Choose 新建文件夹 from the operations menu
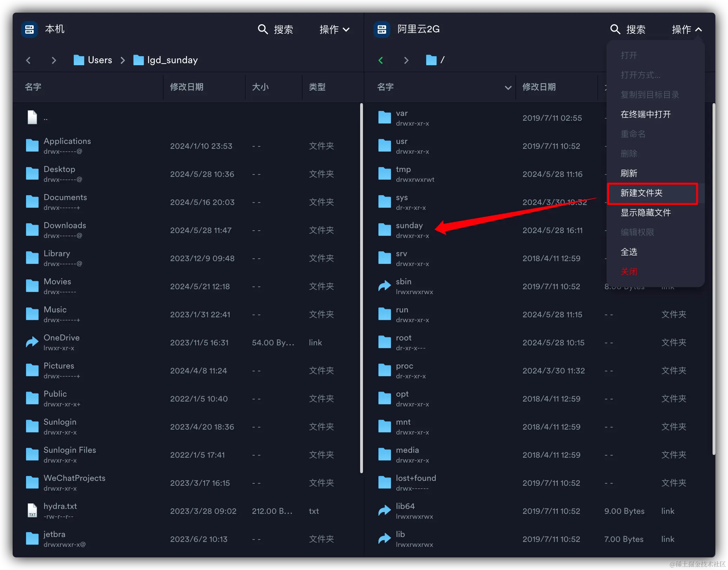Viewport: 728px width, 570px height. tap(641, 193)
